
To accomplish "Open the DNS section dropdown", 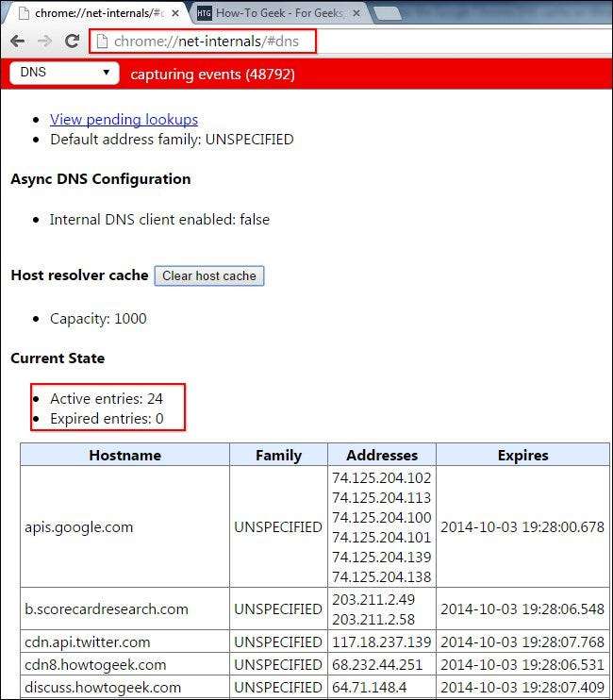I will pos(64,73).
